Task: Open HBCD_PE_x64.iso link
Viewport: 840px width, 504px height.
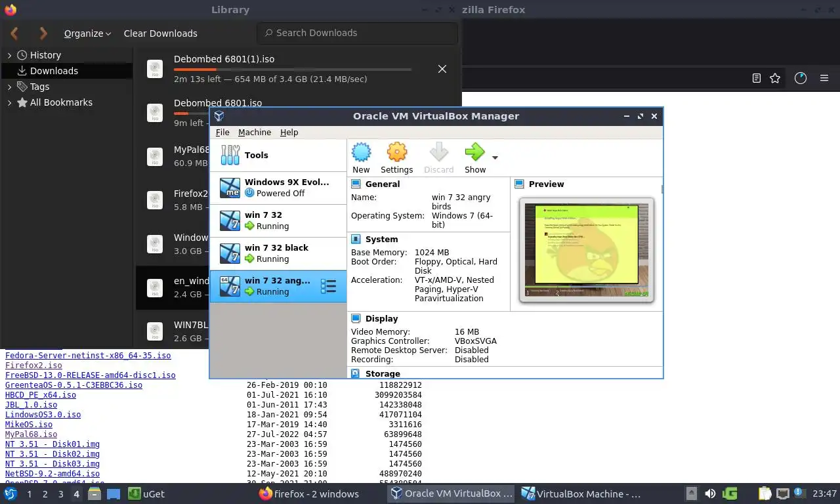Action: tap(41, 395)
